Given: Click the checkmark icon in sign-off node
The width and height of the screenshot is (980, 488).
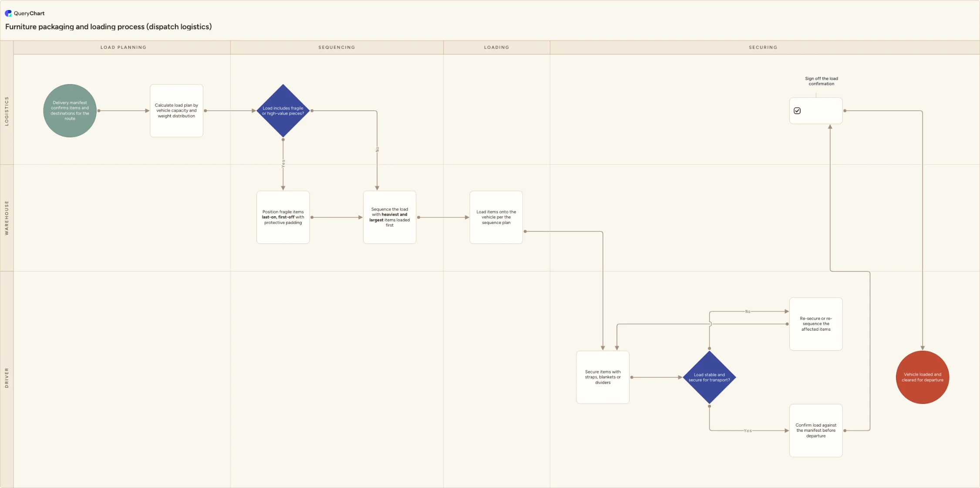Looking at the screenshot, I should coord(797,111).
